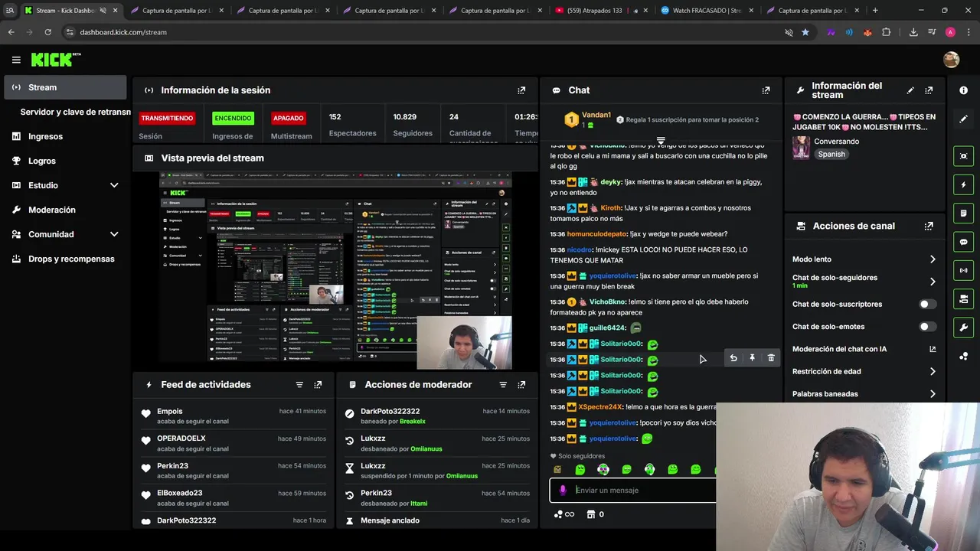The height and width of the screenshot is (551, 980).
Task: Click username nicodro in chat
Action: [x=580, y=249]
